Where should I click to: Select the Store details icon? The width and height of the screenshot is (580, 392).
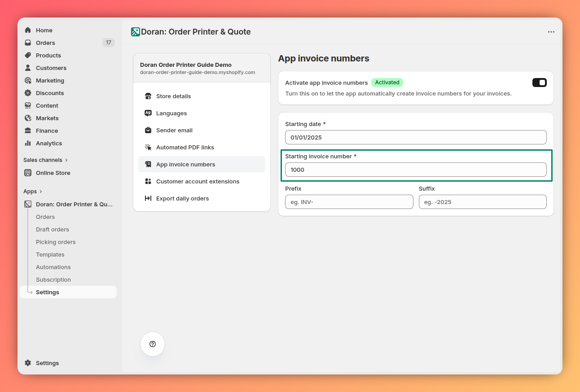pos(148,96)
